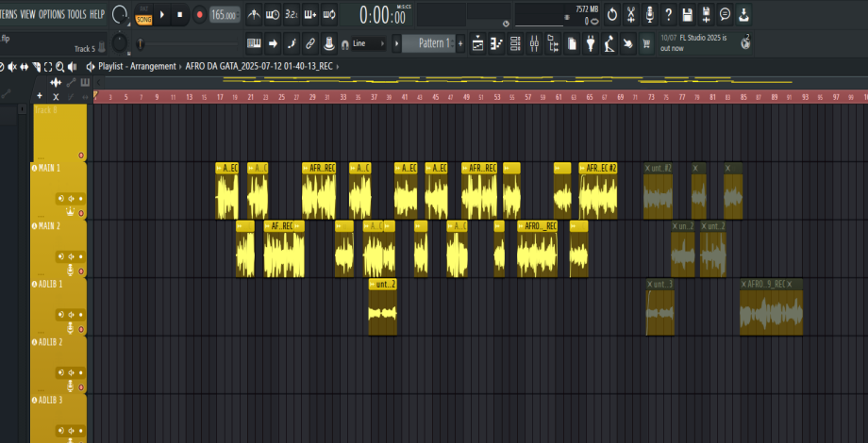Open the AFRO DA GATA clip breadcrumb
868x443 pixels.
coord(259,67)
